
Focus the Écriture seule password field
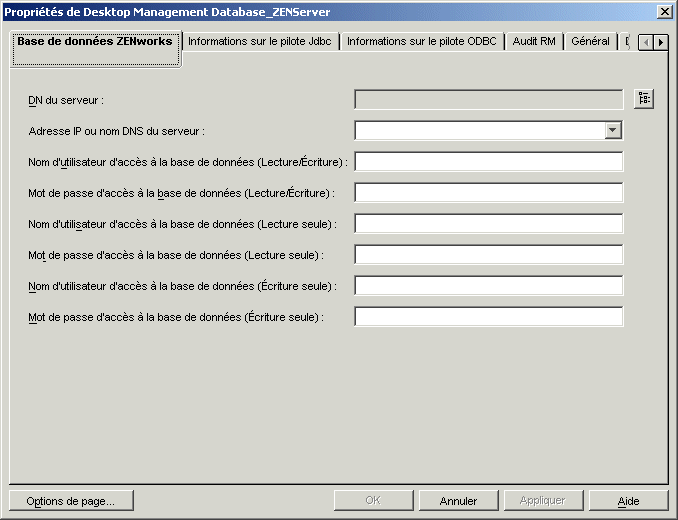click(489, 317)
